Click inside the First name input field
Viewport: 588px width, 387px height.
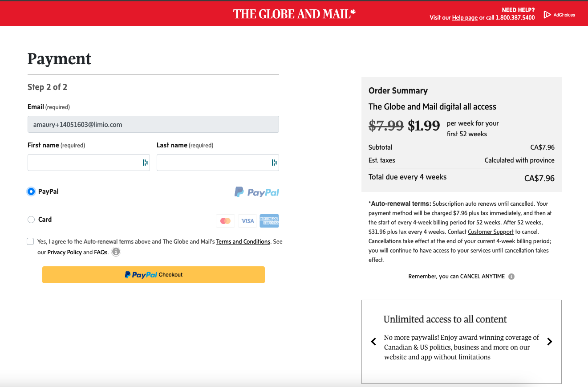tap(85, 163)
